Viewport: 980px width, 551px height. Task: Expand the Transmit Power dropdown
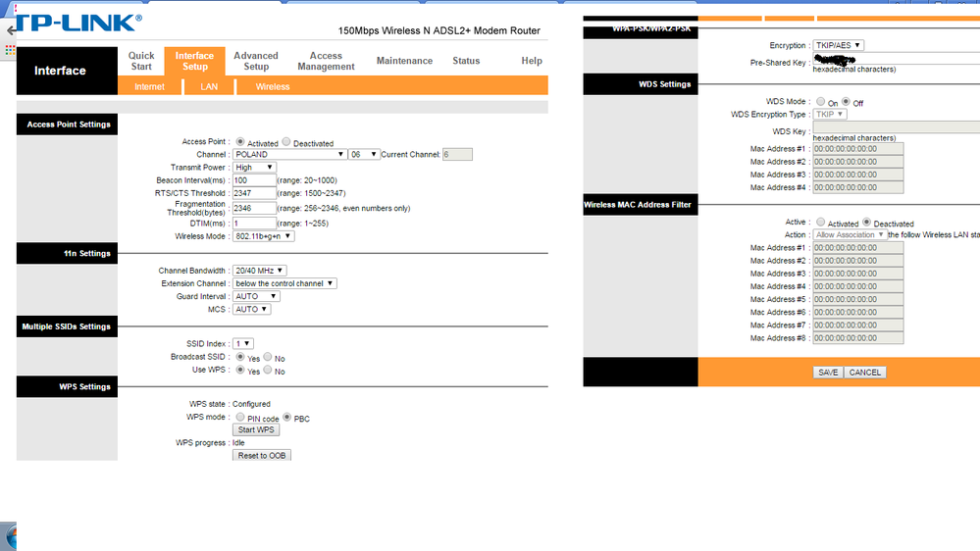click(254, 168)
